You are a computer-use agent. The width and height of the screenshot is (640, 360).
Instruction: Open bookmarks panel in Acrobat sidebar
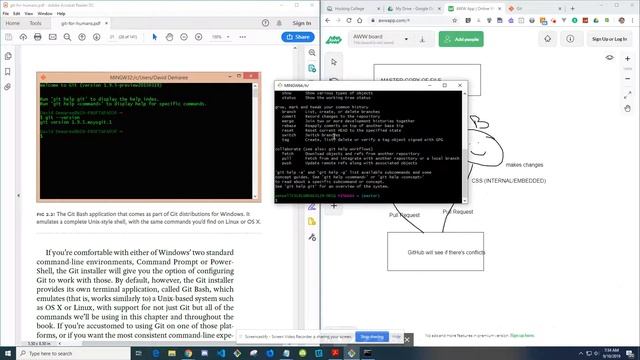tap(8, 71)
